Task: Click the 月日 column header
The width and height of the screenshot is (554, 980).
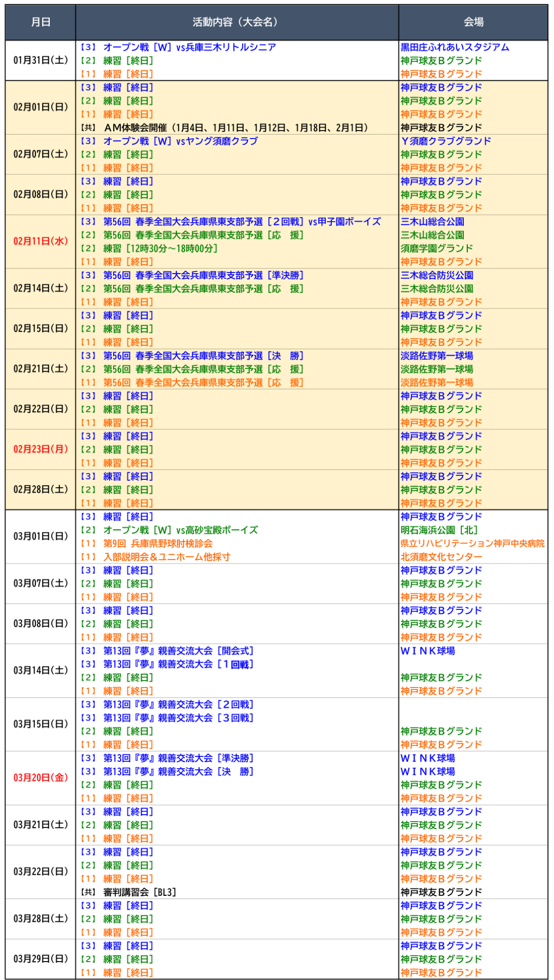Action: [40, 22]
